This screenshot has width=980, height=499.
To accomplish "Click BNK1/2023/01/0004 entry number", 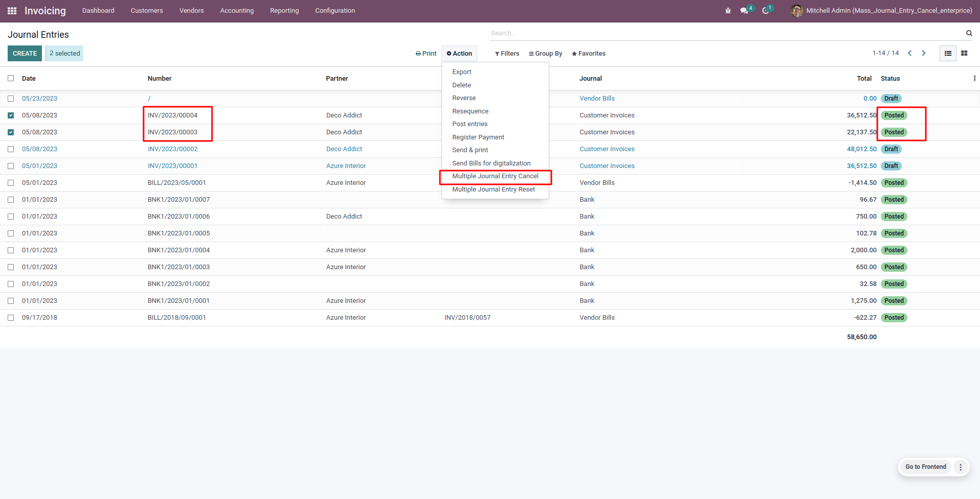I will [x=179, y=250].
